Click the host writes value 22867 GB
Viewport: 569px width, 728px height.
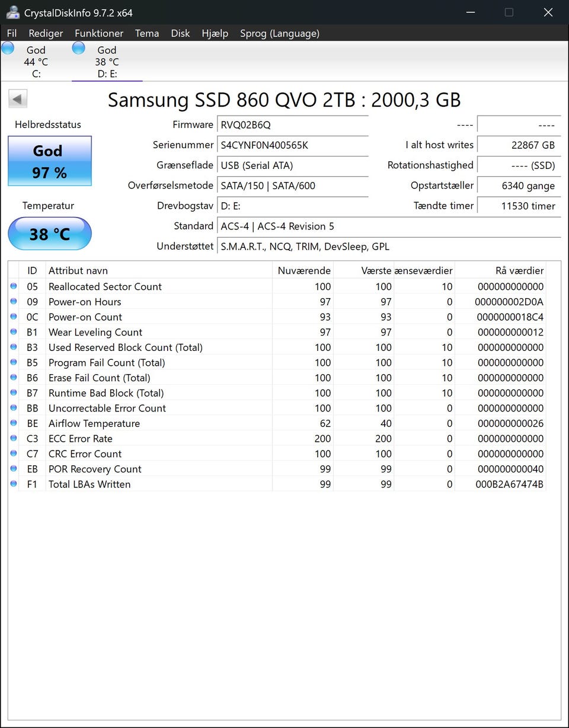tap(519, 145)
